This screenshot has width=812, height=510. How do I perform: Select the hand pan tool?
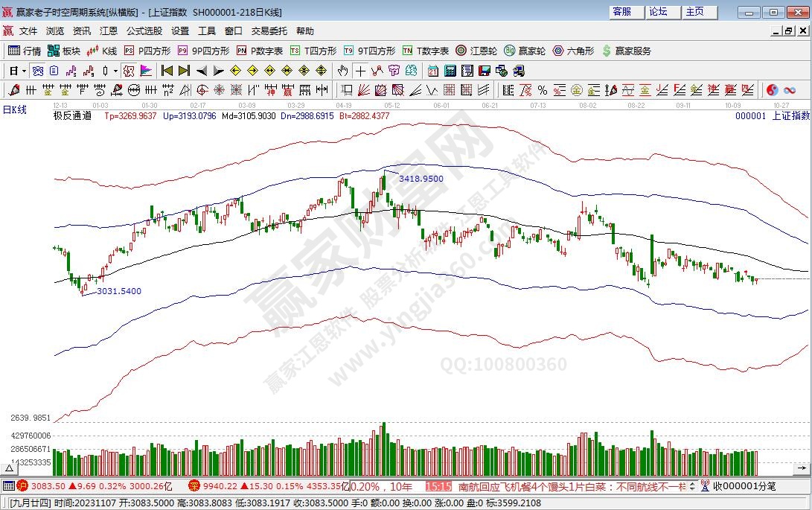pos(343,71)
